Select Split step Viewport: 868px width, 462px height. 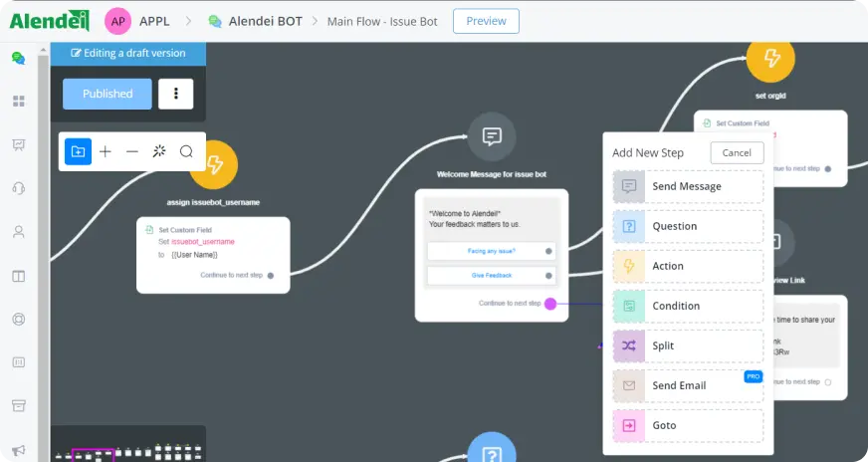688,346
